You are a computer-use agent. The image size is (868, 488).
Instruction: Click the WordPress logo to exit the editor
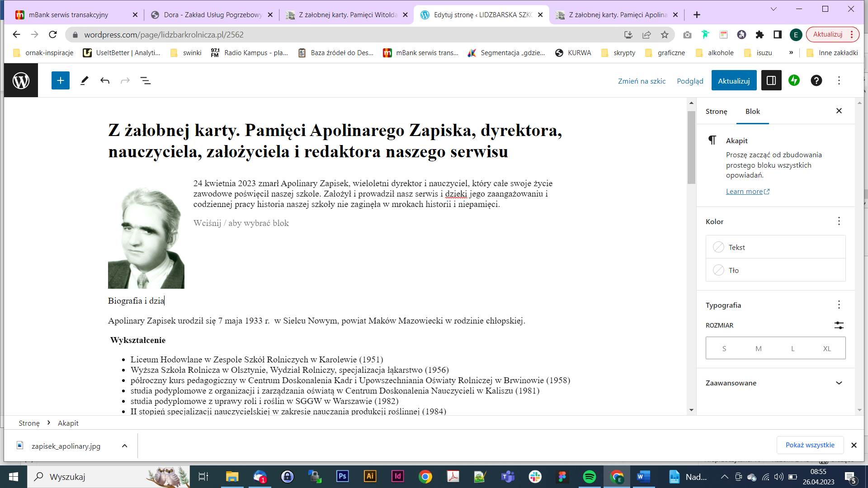pyautogui.click(x=21, y=80)
